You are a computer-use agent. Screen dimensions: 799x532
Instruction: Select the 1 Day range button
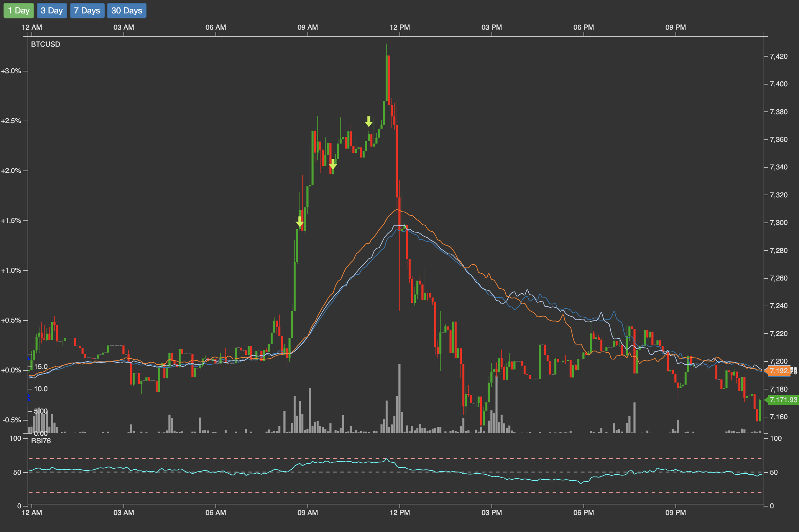(19, 11)
